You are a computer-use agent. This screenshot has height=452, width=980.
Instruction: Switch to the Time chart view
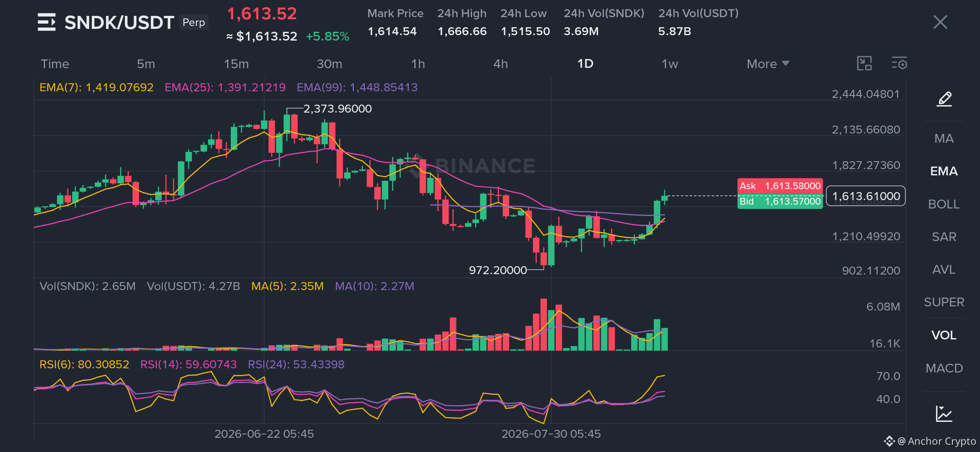point(55,64)
